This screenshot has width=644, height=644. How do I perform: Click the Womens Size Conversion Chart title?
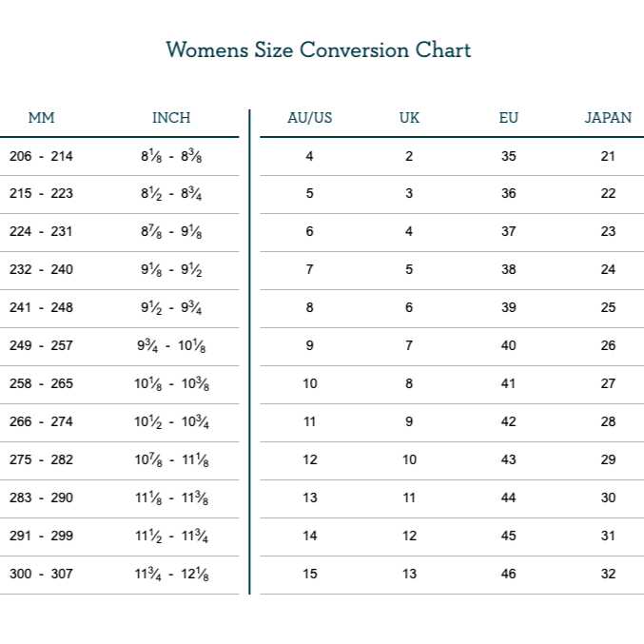(318, 49)
